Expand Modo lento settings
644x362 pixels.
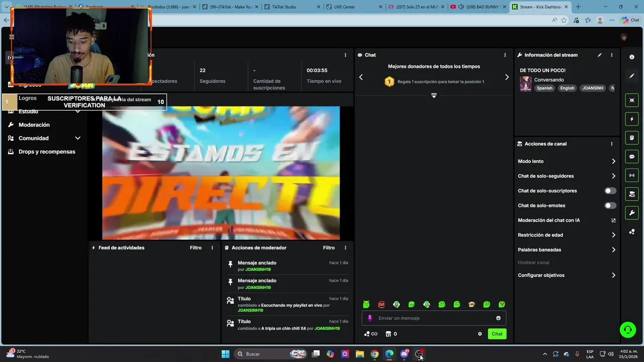567,161
